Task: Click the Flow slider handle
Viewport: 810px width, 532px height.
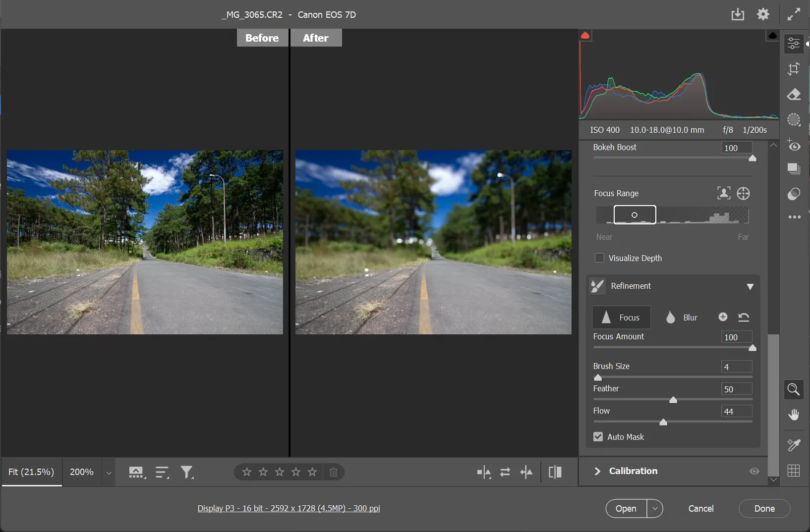Action: (663, 422)
